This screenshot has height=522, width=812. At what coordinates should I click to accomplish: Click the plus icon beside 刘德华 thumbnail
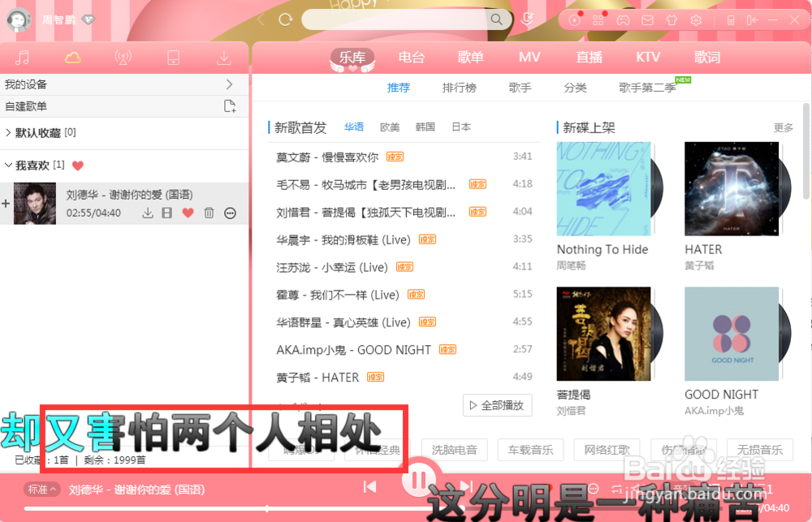(6, 204)
